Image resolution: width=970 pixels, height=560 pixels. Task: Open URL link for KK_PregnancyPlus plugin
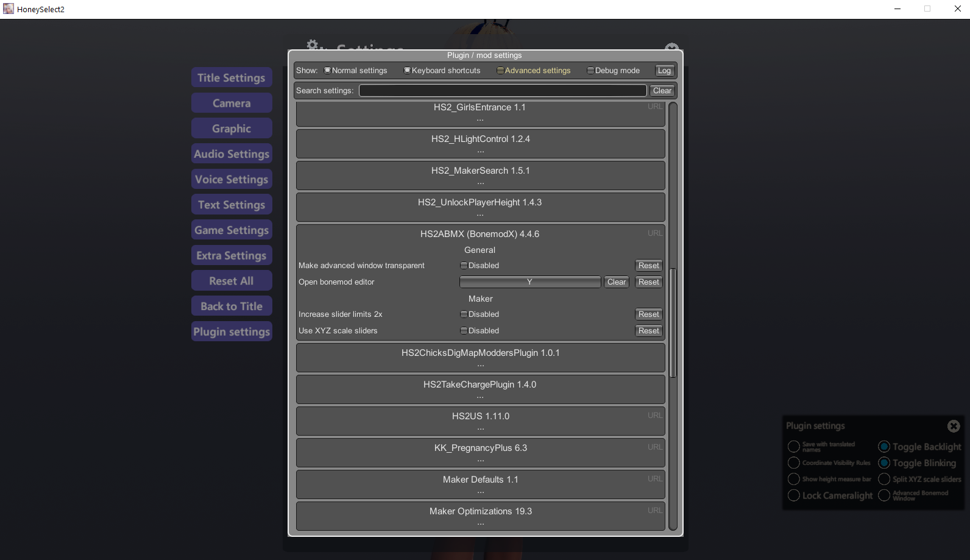pyautogui.click(x=655, y=447)
